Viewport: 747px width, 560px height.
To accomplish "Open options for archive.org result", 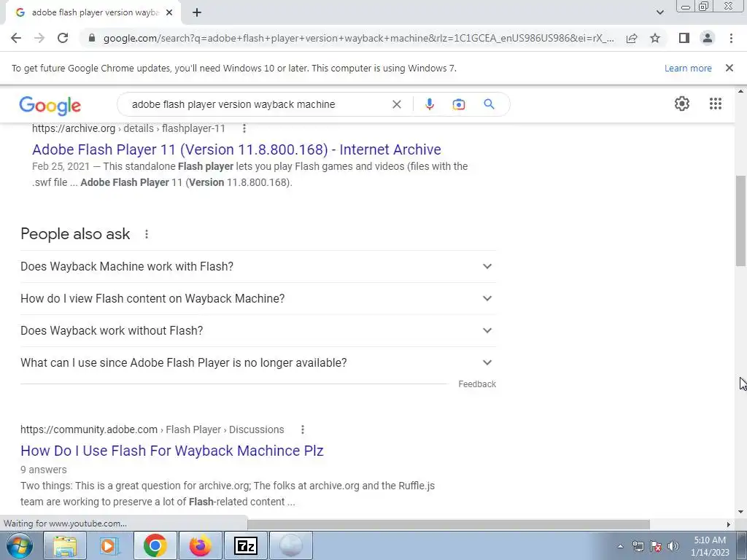I will point(244,128).
